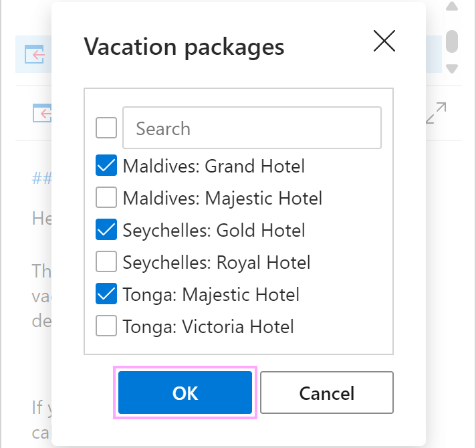Uncheck the Maldives: Grand Hotel checkbox
The height and width of the screenshot is (448, 476).
pyautogui.click(x=106, y=165)
